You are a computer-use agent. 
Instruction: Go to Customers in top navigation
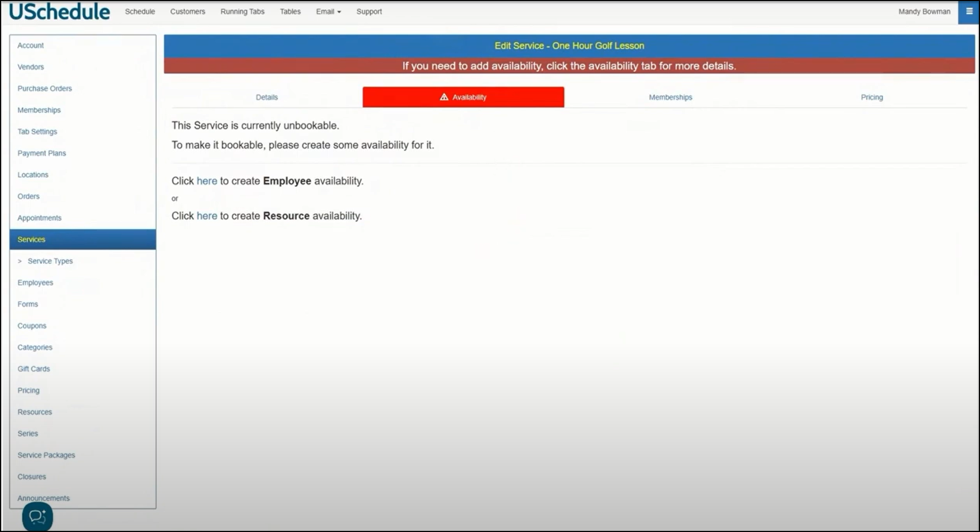click(x=187, y=12)
